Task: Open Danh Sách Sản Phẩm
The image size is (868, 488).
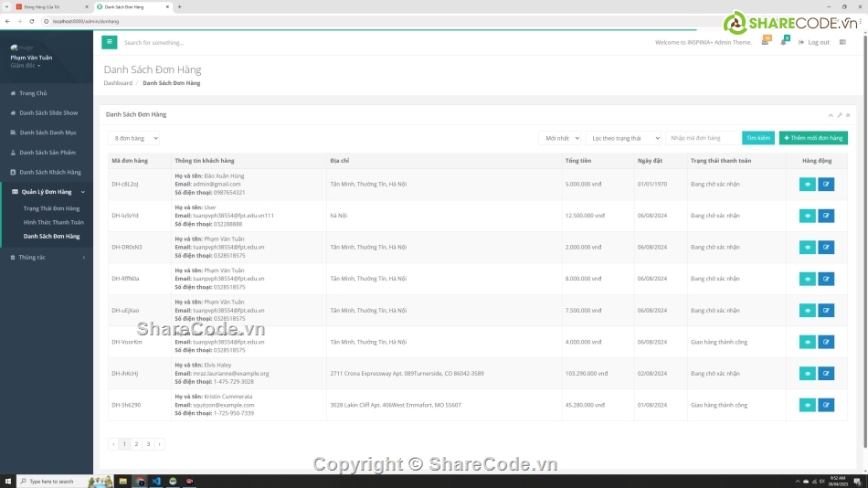Action: coord(47,153)
